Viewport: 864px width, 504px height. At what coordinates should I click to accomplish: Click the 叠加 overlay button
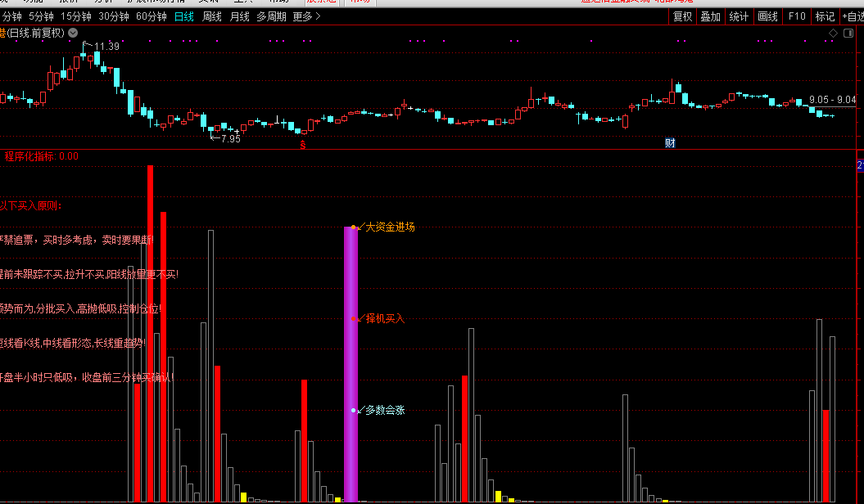tap(710, 16)
